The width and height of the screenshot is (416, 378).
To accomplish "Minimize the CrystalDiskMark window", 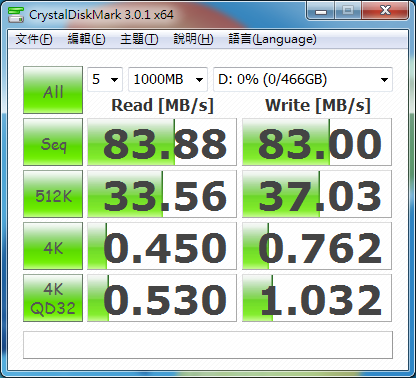I will pyautogui.click(x=321, y=11).
